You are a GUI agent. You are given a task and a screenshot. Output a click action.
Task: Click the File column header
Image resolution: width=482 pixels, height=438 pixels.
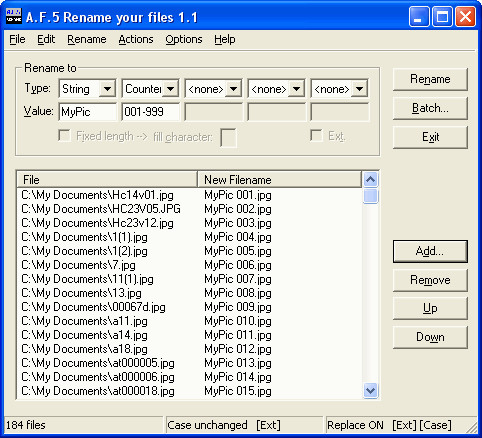[107, 180]
